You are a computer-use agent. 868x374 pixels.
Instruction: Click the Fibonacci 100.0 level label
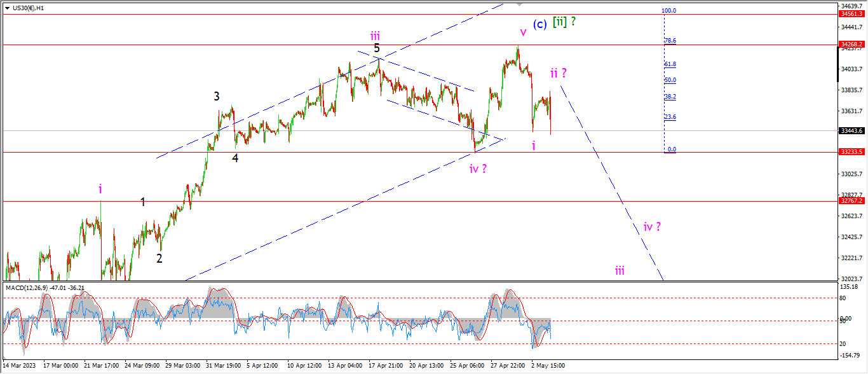pyautogui.click(x=668, y=11)
